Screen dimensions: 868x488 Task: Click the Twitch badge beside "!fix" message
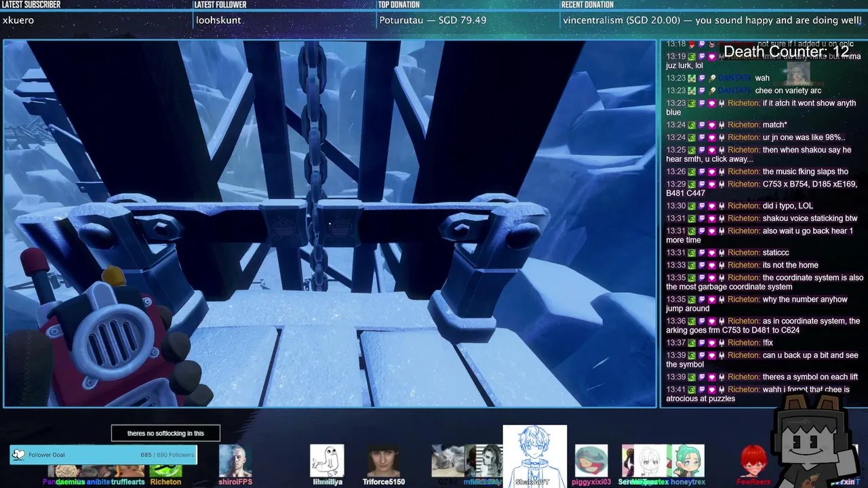click(702, 343)
